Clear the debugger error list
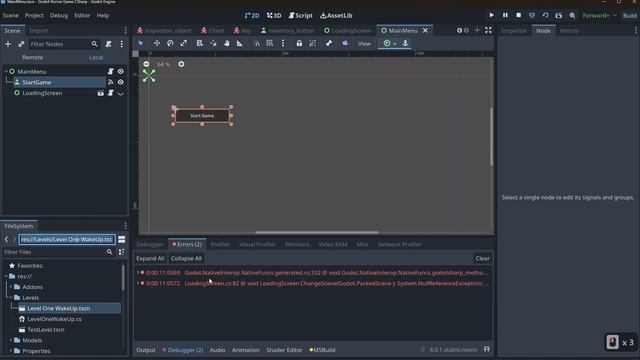This screenshot has width=640, height=360. (x=482, y=258)
